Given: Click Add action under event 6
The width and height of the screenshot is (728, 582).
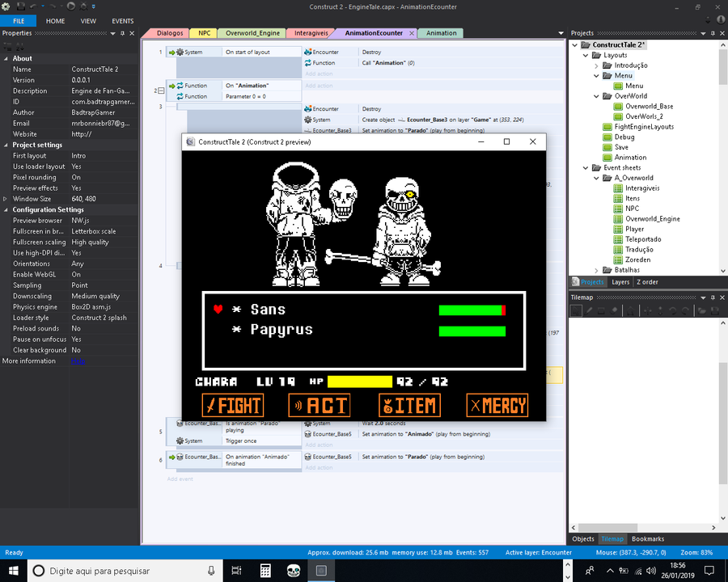Looking at the screenshot, I should (x=319, y=468).
